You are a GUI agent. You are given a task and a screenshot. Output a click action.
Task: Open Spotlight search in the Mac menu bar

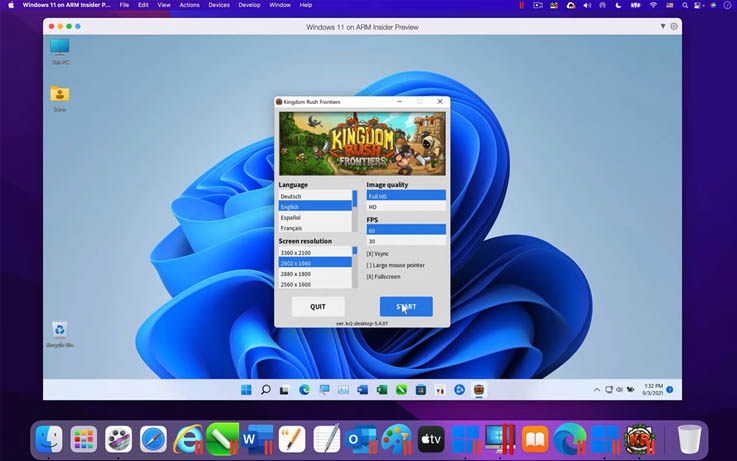685,5
